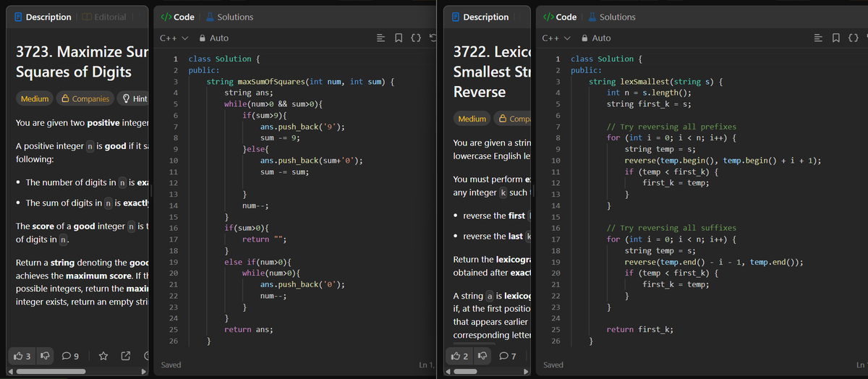Click problem title 3722. Lexicographically Smallest

[x=492, y=72]
